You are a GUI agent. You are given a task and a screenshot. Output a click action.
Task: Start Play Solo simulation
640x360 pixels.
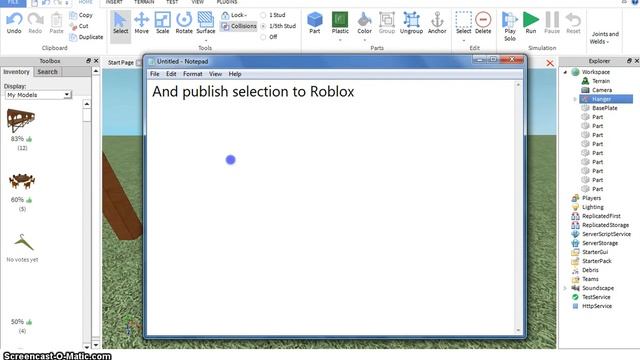(x=510, y=26)
